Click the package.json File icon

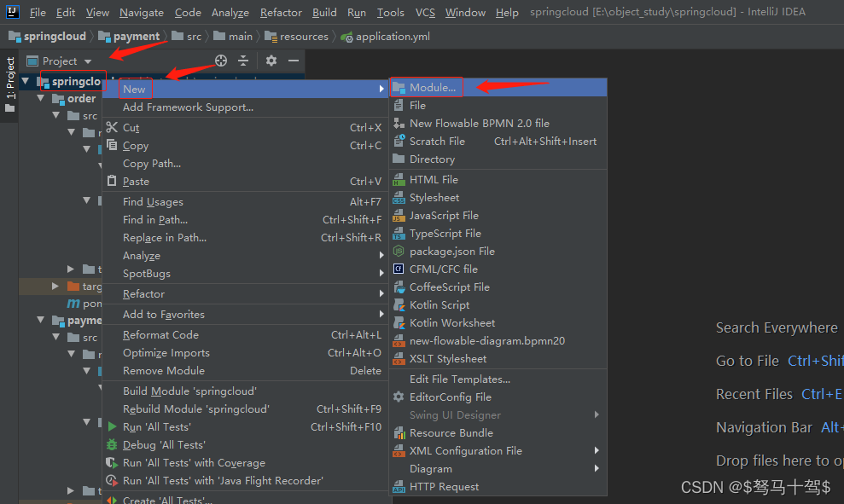pyautogui.click(x=399, y=252)
